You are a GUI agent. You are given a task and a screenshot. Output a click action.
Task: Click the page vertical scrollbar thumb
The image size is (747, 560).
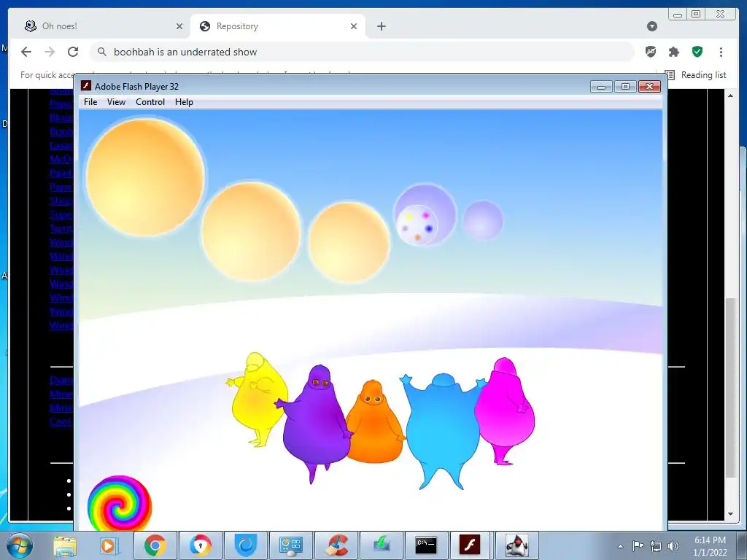pos(730,388)
